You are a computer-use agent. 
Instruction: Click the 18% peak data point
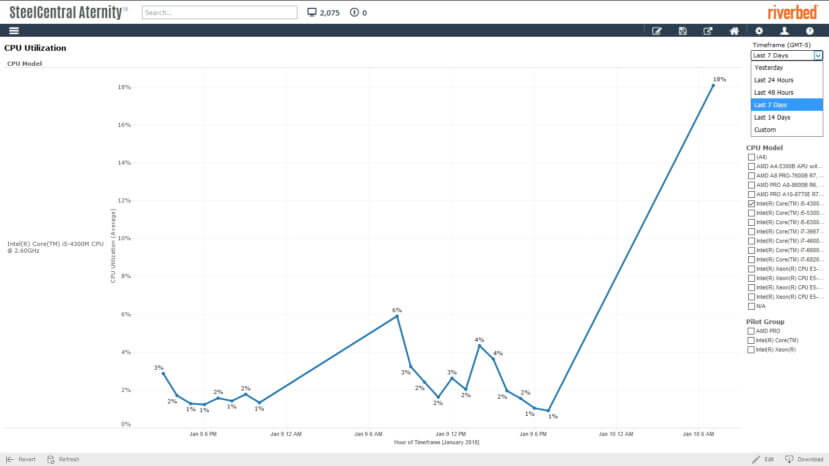(x=713, y=85)
